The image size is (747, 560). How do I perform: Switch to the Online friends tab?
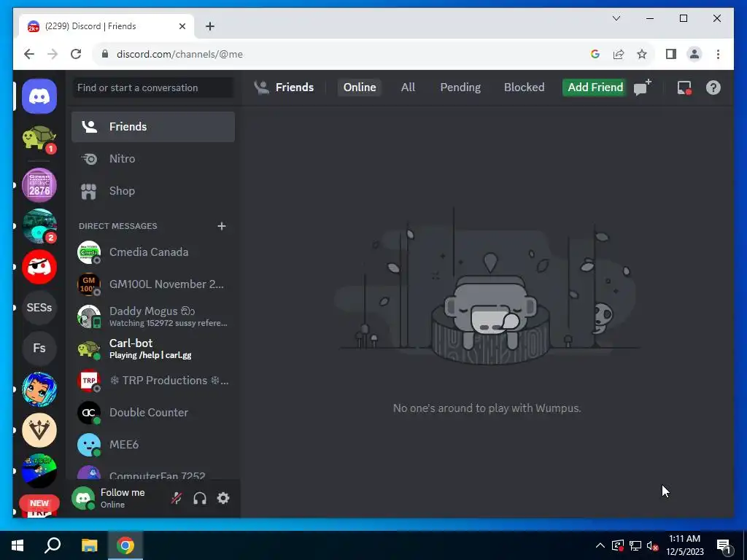[x=360, y=87]
